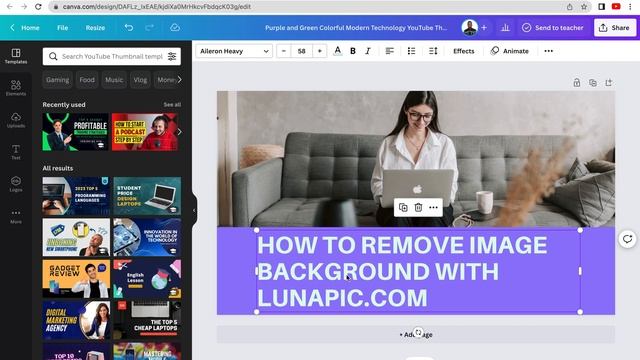Viewport: 640px width, 360px height.
Task: Open more toolbar options ellipsis
Action: (x=549, y=51)
